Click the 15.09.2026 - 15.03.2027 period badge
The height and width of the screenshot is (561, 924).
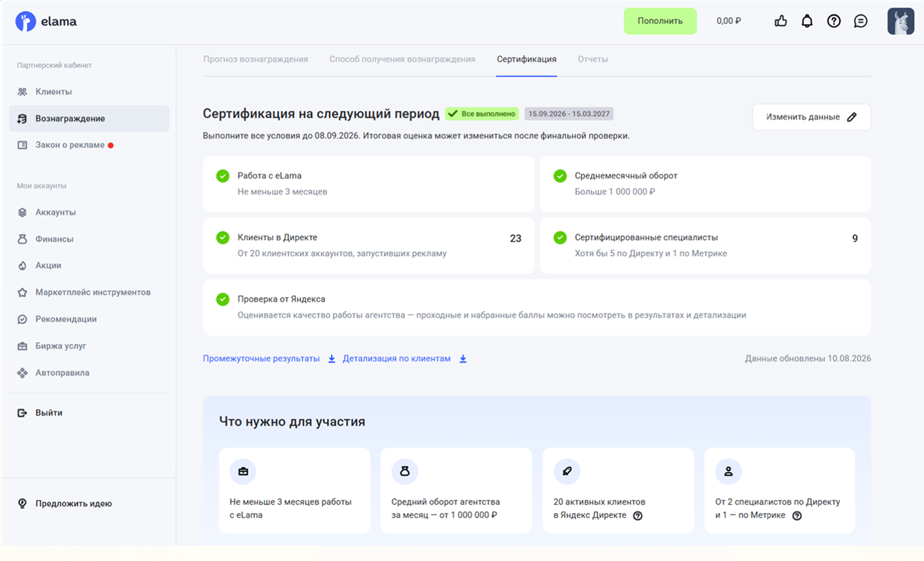pos(569,114)
